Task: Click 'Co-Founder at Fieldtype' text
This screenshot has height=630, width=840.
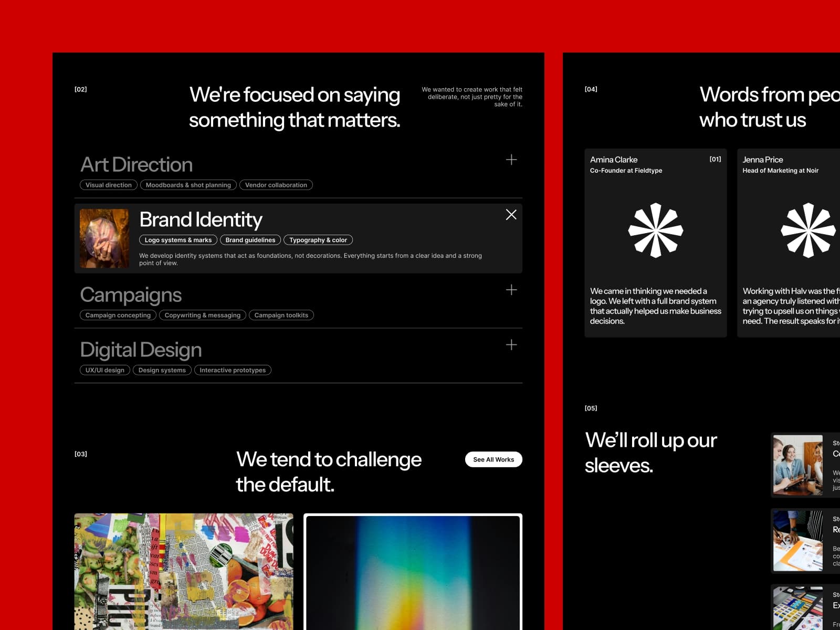Action: [626, 171]
